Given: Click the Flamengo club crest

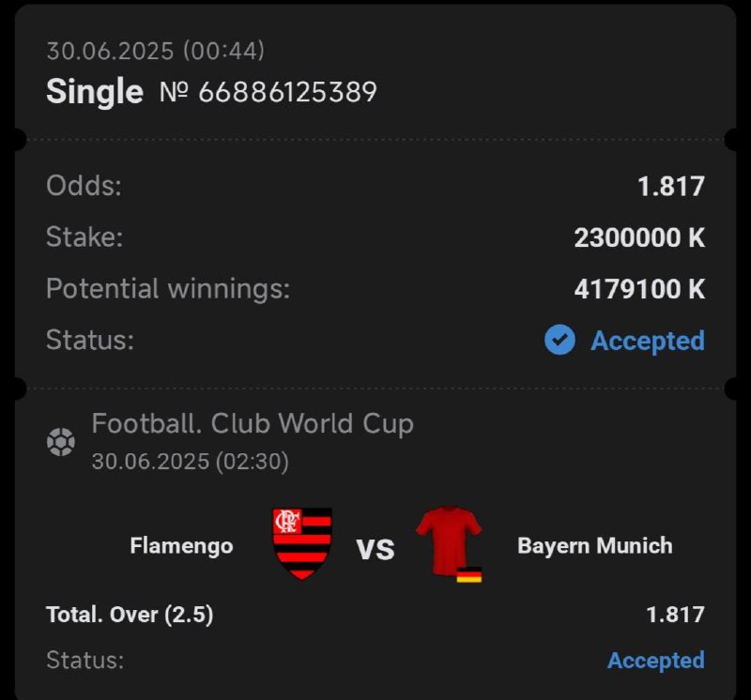Looking at the screenshot, I should click(x=302, y=542).
